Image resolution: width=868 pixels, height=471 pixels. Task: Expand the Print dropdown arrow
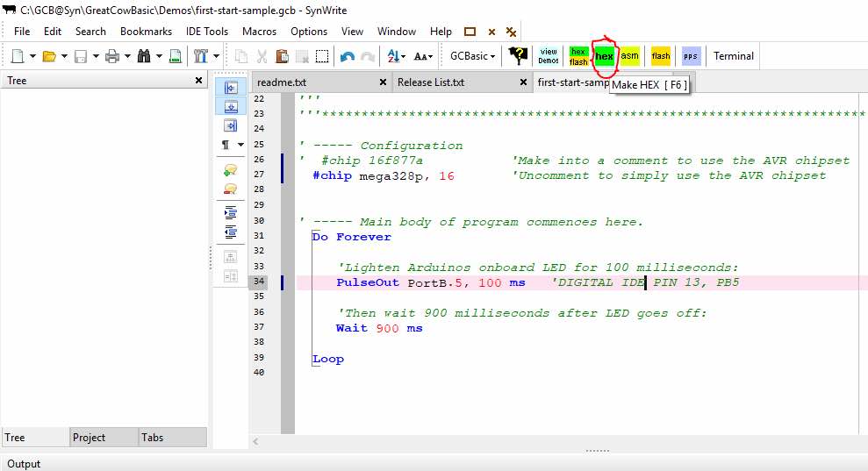pos(127,56)
